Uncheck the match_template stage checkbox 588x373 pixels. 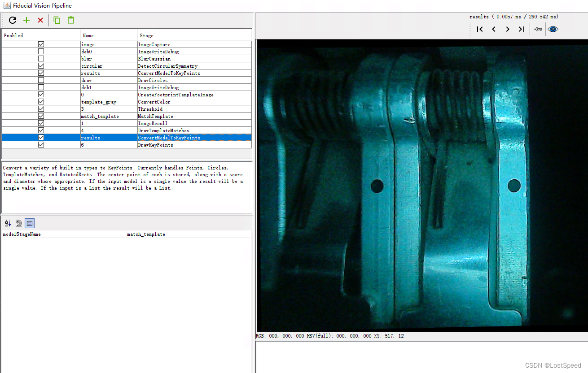[41, 116]
